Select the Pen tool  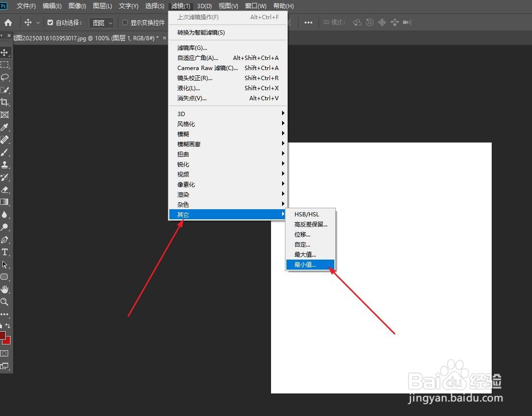point(5,239)
